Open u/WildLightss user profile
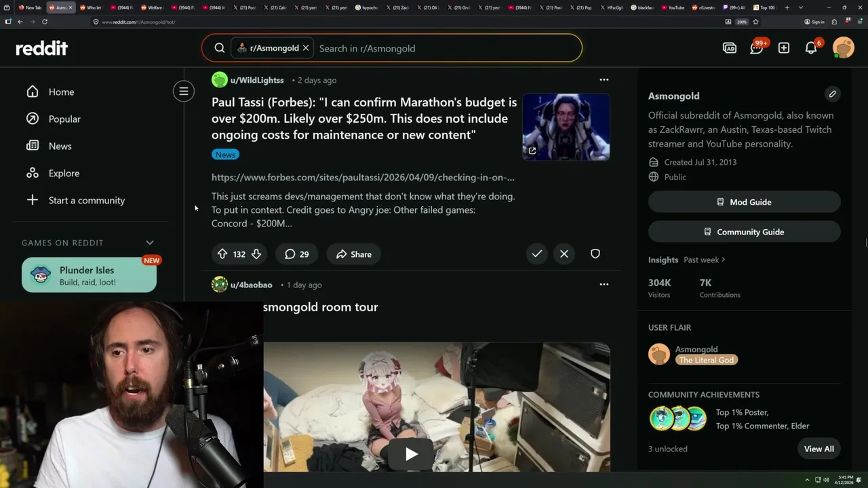 [257, 80]
